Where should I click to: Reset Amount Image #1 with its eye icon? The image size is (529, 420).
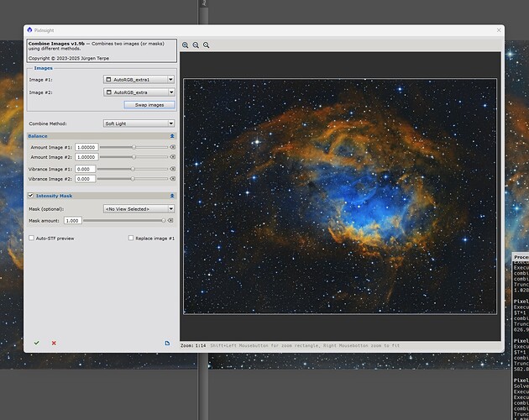173,147
